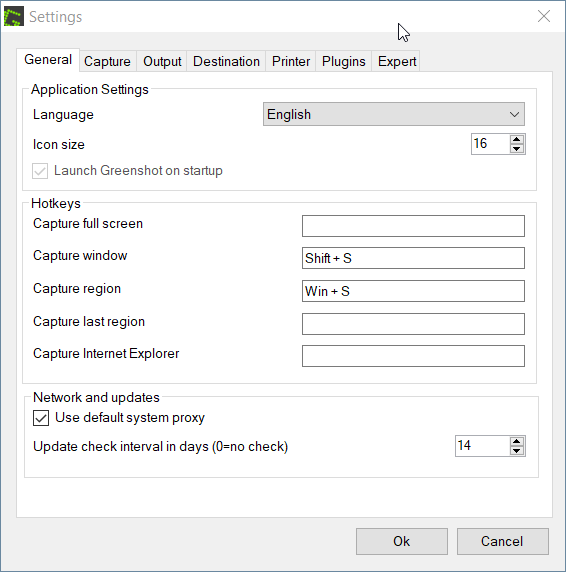Click the Network and updates group heading
Viewport: 566px width, 572px height.
96,397
